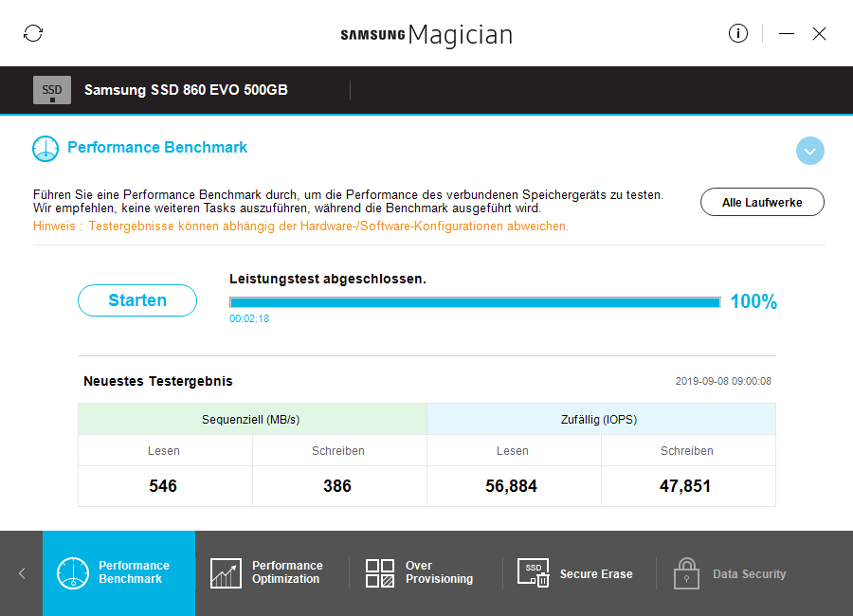
Task: Click the Performance Benchmark gauge icon in heading
Action: point(45,149)
